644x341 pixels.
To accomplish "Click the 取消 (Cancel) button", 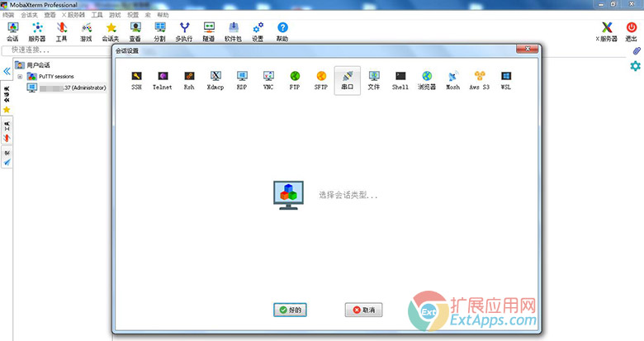I will (x=363, y=310).
